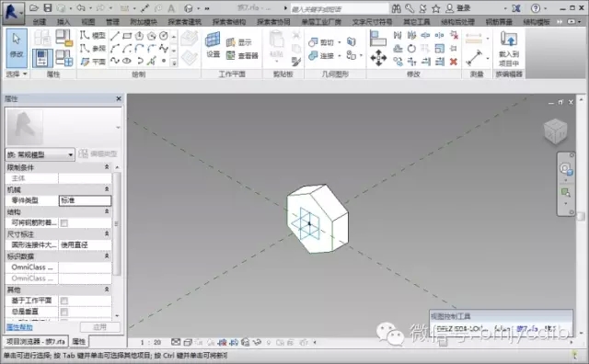Click the 载入到项目中 (Load into Project) icon
The image size is (589, 364).
click(x=509, y=49)
